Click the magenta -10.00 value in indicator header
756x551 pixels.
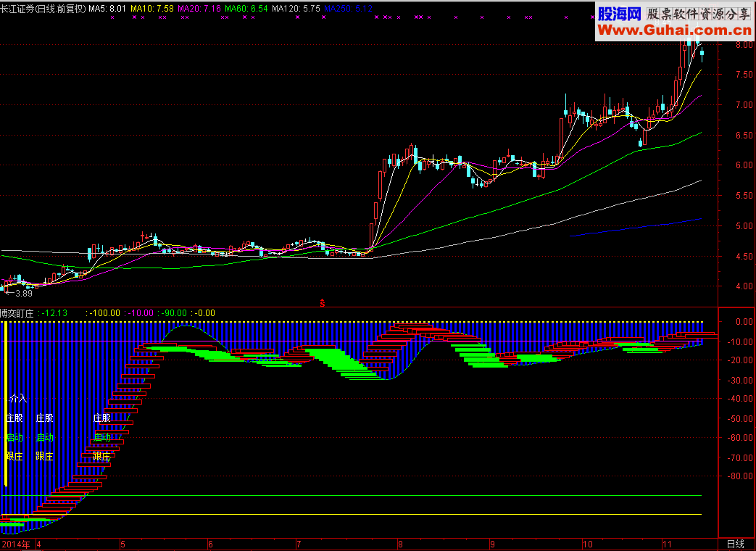pos(139,313)
